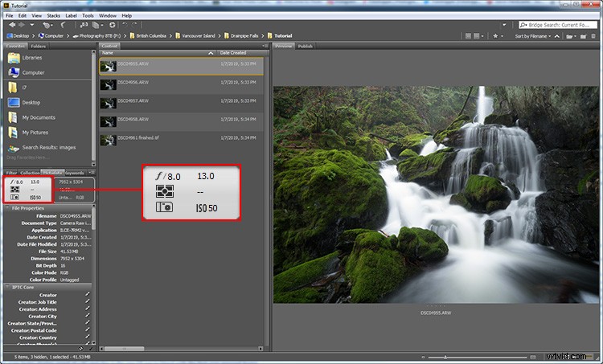Toggle ascending order arrow beside Sort
This screenshot has width=603, height=364.
[556, 36]
